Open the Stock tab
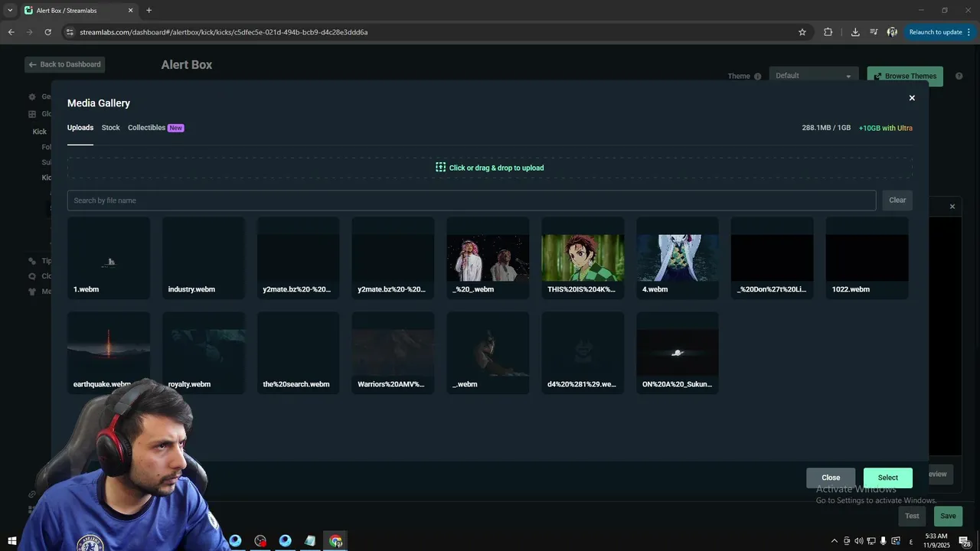 [x=111, y=128]
